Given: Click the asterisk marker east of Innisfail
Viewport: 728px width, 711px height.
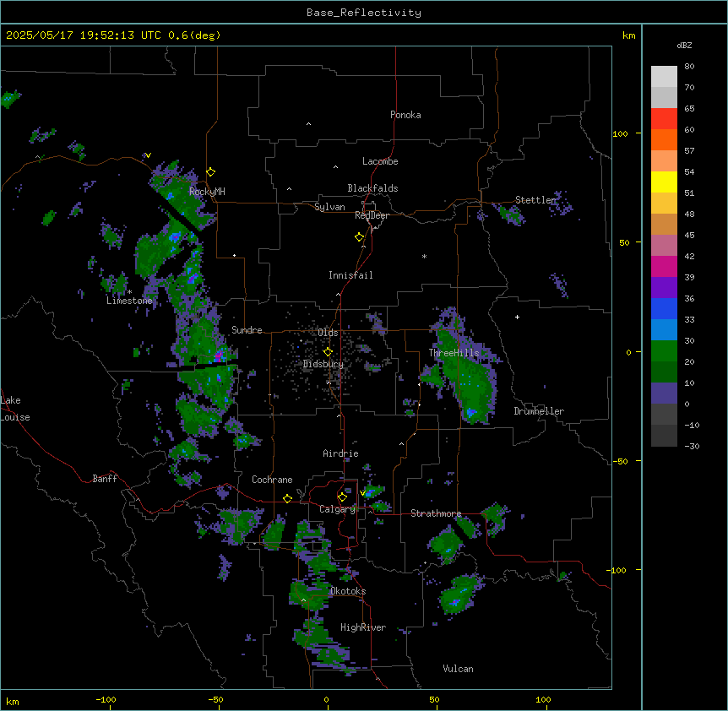Looking at the screenshot, I should 424,256.
